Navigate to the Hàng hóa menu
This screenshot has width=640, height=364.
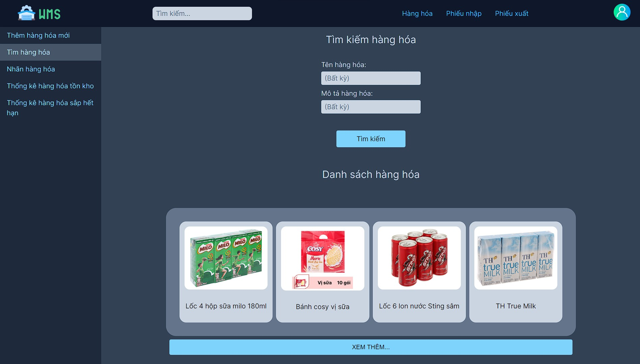pyautogui.click(x=417, y=13)
